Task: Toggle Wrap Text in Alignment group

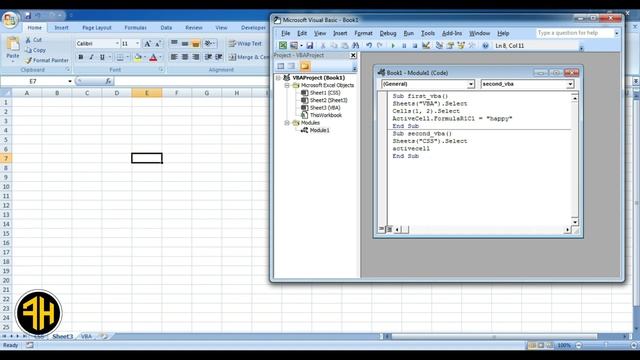Action: pos(245,43)
